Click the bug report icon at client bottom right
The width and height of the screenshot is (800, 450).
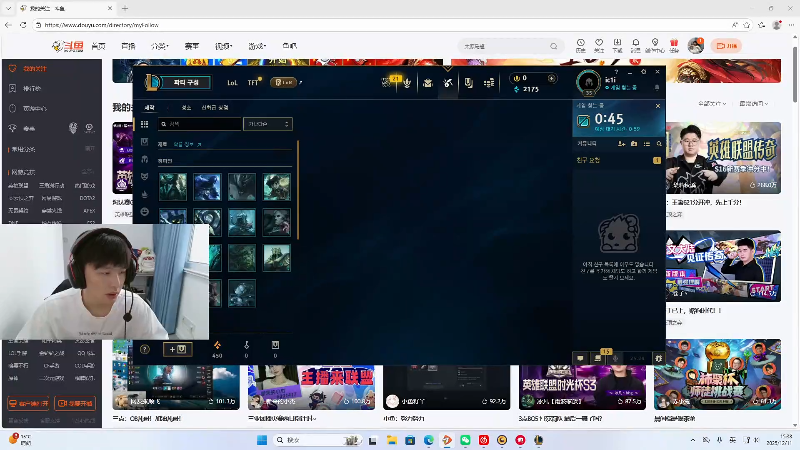click(659, 358)
